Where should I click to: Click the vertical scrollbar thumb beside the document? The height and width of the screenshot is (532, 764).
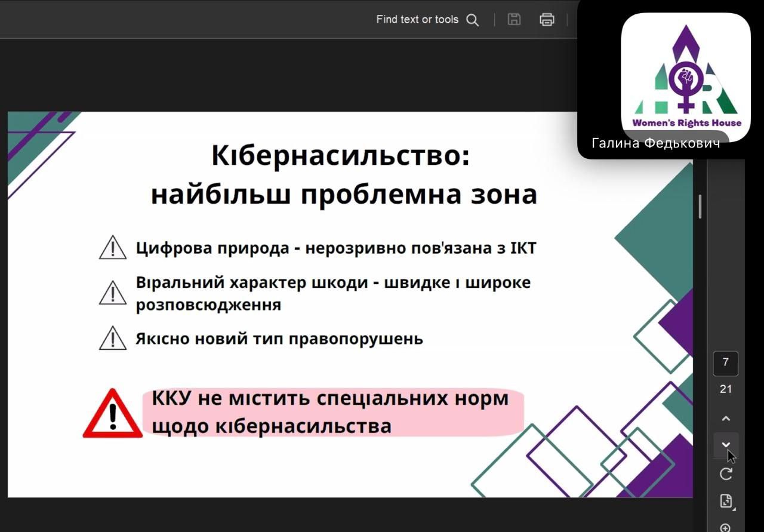[700, 206]
